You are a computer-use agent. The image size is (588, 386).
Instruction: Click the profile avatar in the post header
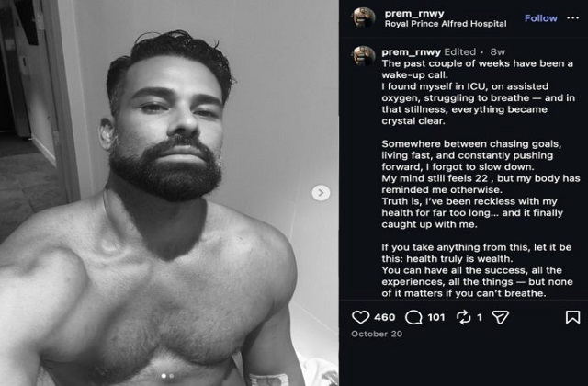click(x=363, y=18)
